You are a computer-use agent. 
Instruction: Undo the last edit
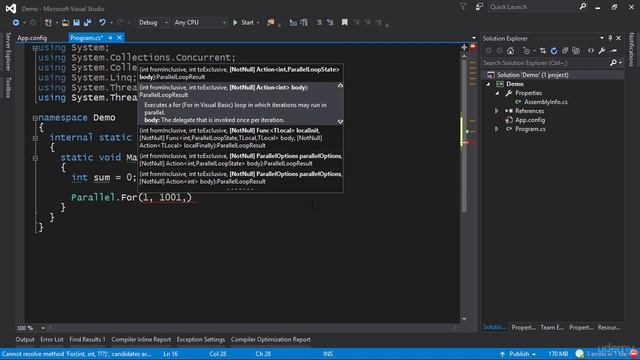tap(102, 23)
